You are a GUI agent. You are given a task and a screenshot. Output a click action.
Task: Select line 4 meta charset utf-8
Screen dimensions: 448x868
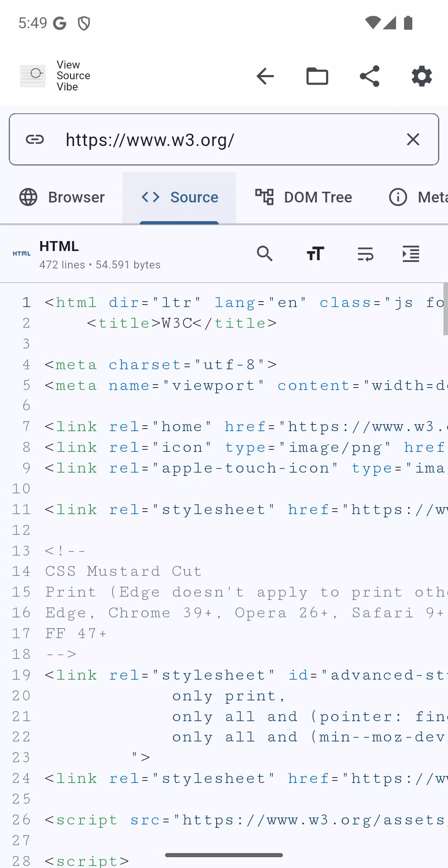(161, 365)
